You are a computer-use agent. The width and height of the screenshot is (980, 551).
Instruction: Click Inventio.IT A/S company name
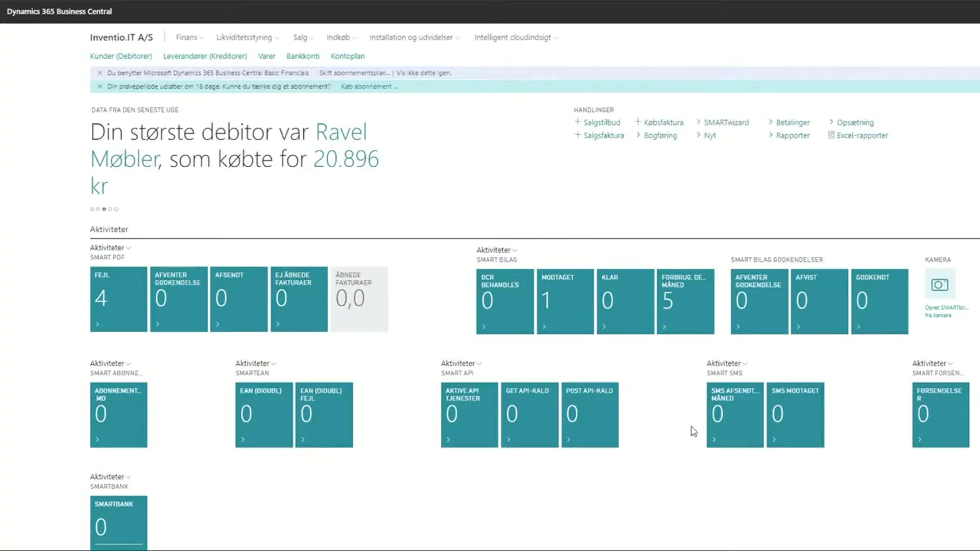(121, 37)
